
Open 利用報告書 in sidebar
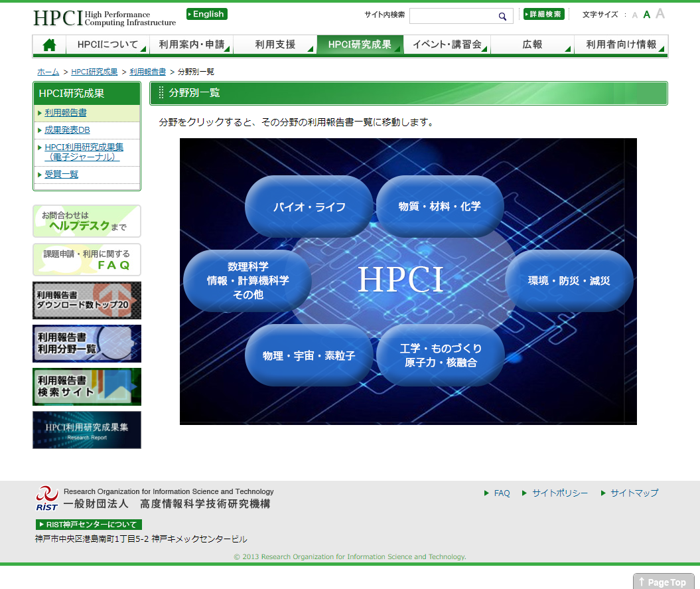coord(66,113)
